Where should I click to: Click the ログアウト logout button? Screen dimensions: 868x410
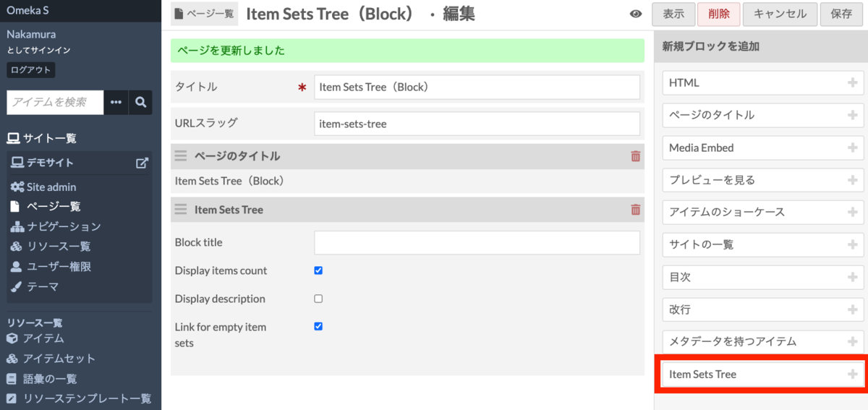pos(31,70)
